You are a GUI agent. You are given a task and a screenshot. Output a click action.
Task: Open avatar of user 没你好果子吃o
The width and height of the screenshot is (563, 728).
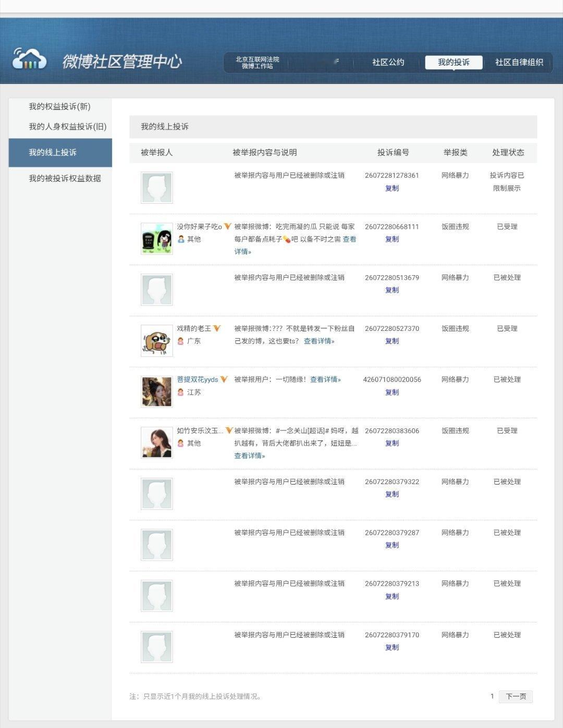[156, 239]
